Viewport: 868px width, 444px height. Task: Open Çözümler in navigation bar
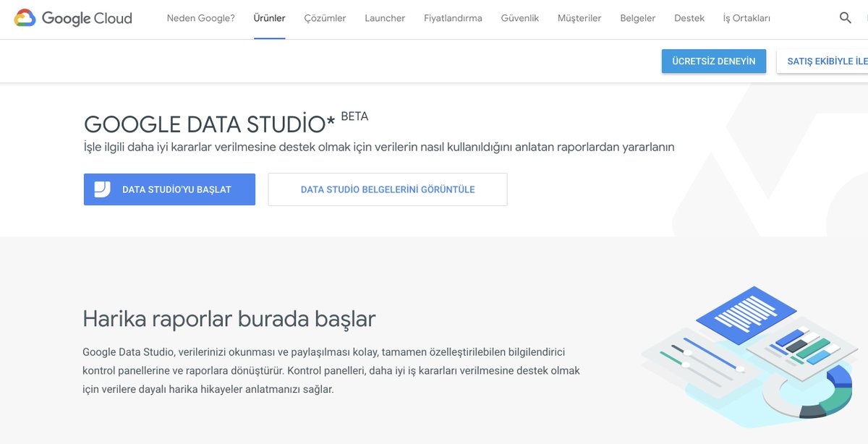pos(325,18)
